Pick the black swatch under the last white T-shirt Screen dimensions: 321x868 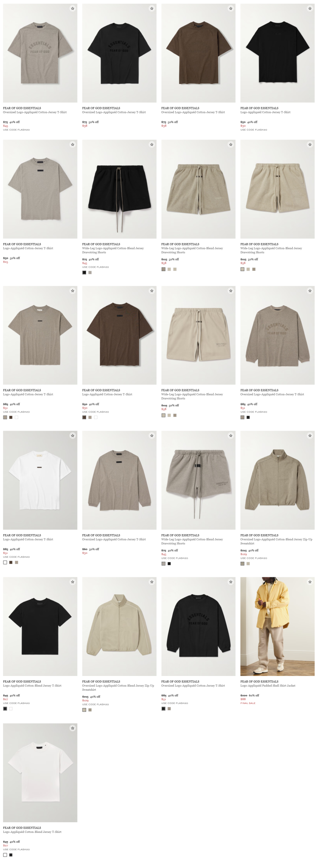pyautogui.click(x=11, y=855)
